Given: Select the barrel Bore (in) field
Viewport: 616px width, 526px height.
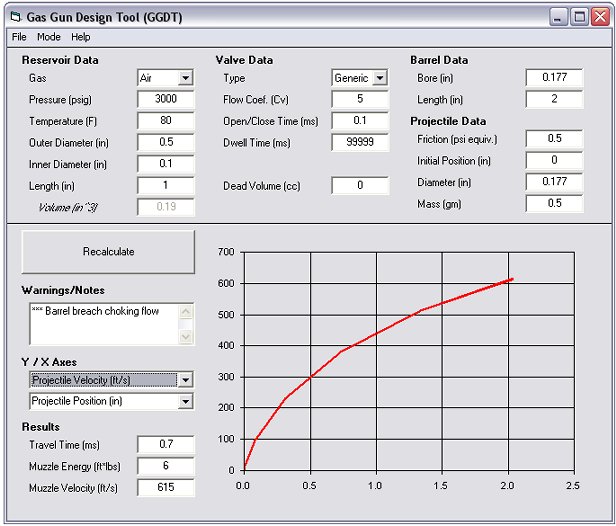Looking at the screenshot, I should [x=554, y=78].
